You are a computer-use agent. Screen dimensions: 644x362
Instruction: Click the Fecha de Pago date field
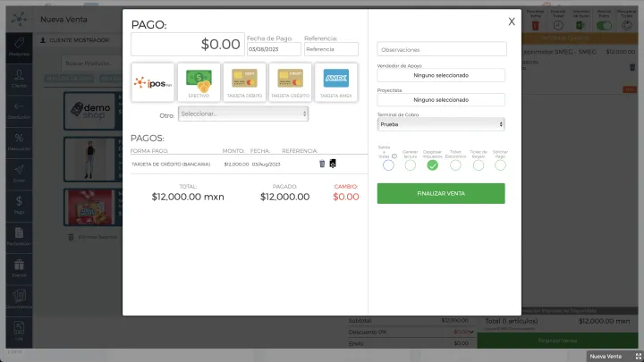click(x=273, y=49)
